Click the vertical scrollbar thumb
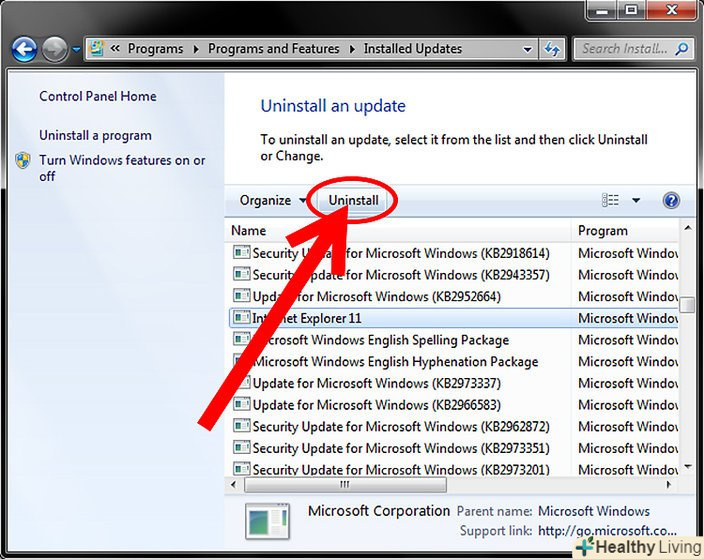The height and width of the screenshot is (559, 704). (x=687, y=305)
